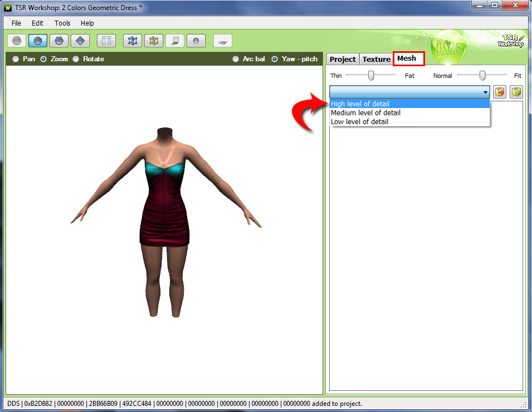Click the TSR Workshop window title icon
Viewport: 532px width, 412px height.
click(x=8, y=8)
